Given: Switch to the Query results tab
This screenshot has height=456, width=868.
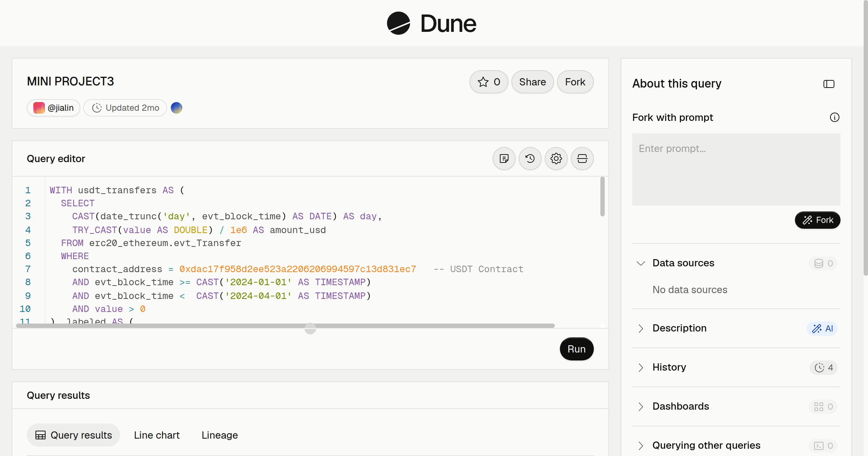Looking at the screenshot, I should tap(73, 435).
